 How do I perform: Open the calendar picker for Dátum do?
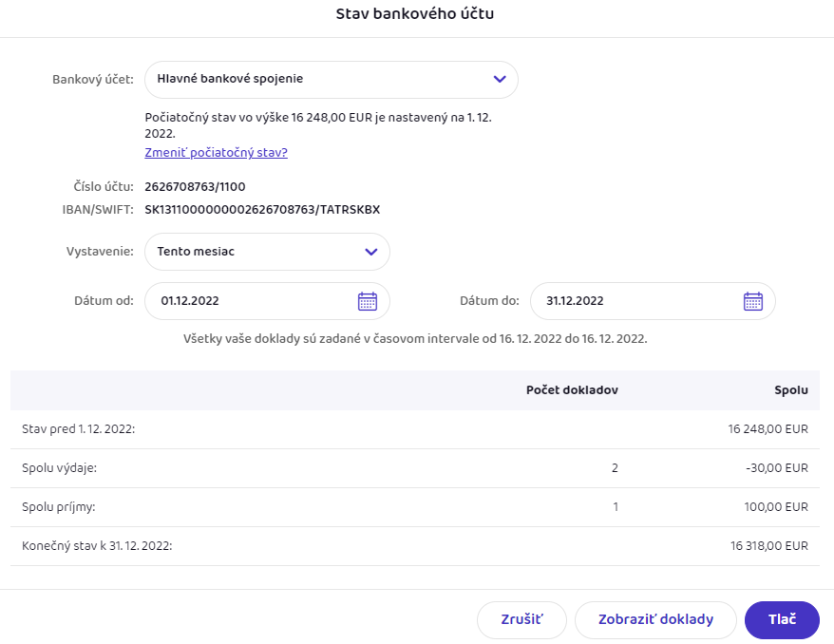click(x=752, y=301)
